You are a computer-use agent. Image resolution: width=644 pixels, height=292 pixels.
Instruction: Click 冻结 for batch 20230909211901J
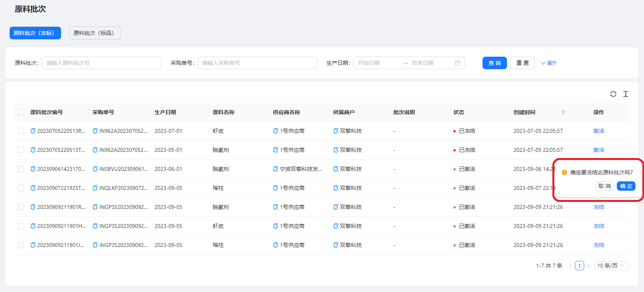(599, 245)
